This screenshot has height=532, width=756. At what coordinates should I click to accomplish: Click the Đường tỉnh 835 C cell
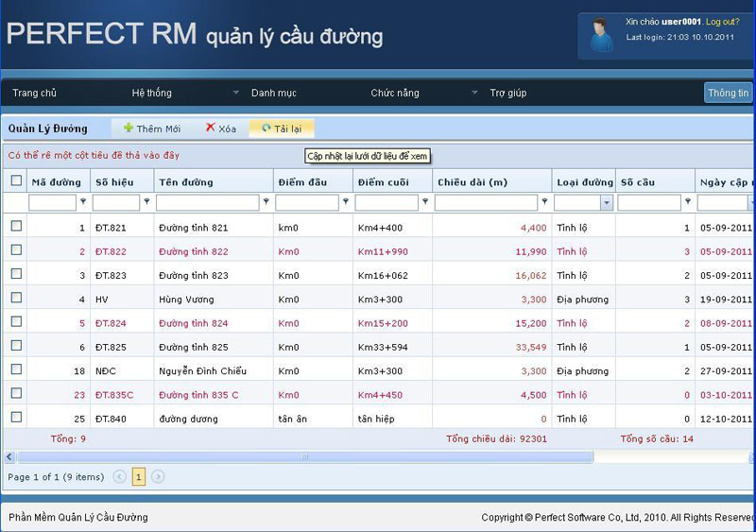pyautogui.click(x=214, y=395)
